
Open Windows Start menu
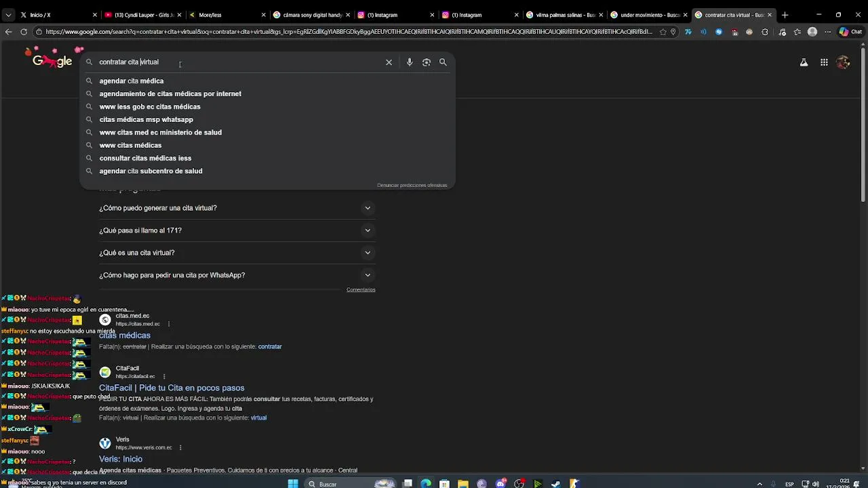point(293,484)
